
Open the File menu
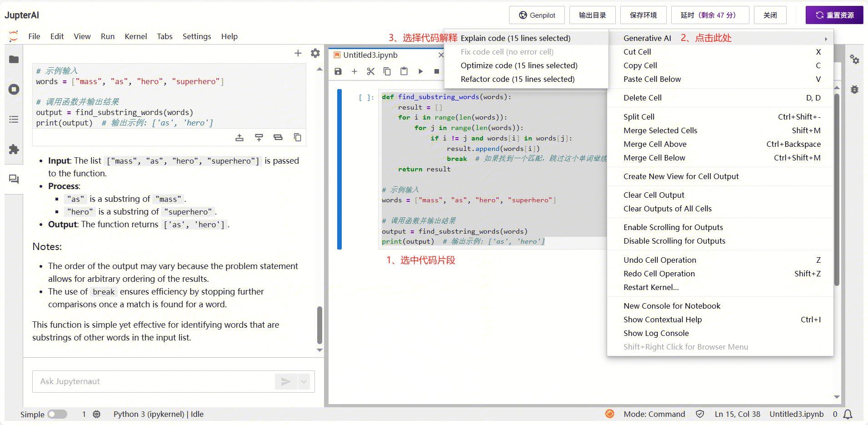click(x=34, y=36)
